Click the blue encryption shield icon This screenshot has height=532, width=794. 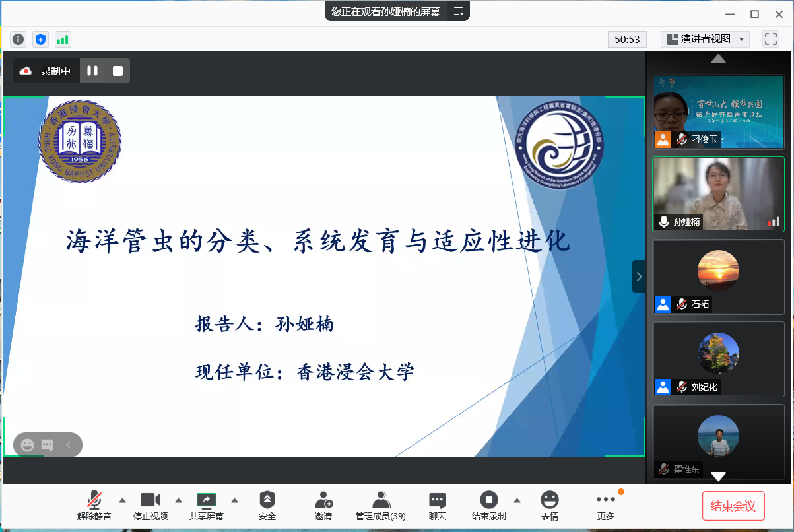tap(40, 39)
